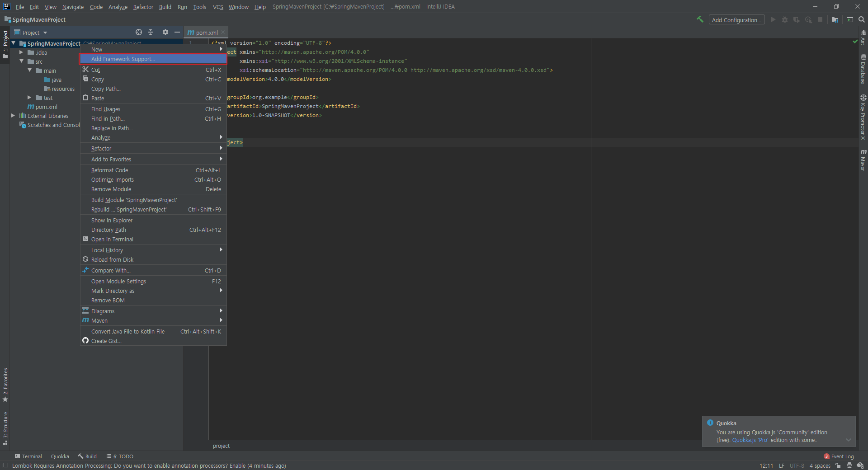Click the cloud settings icon in status bar

coord(860,465)
